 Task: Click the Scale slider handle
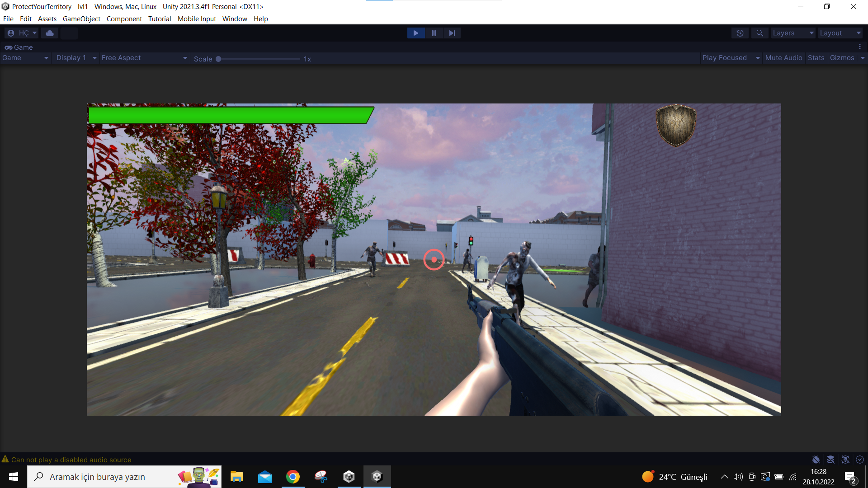218,59
